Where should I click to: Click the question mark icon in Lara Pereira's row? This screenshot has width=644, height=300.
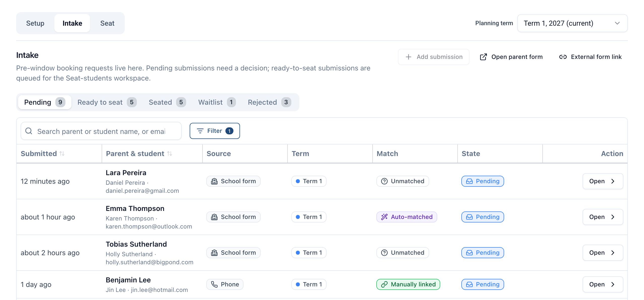(384, 181)
